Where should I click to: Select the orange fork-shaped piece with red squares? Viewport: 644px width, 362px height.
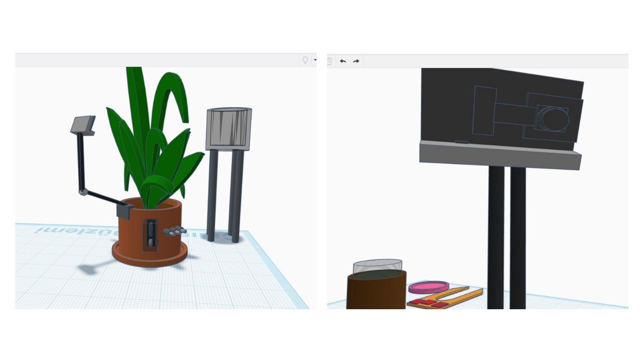(x=444, y=298)
